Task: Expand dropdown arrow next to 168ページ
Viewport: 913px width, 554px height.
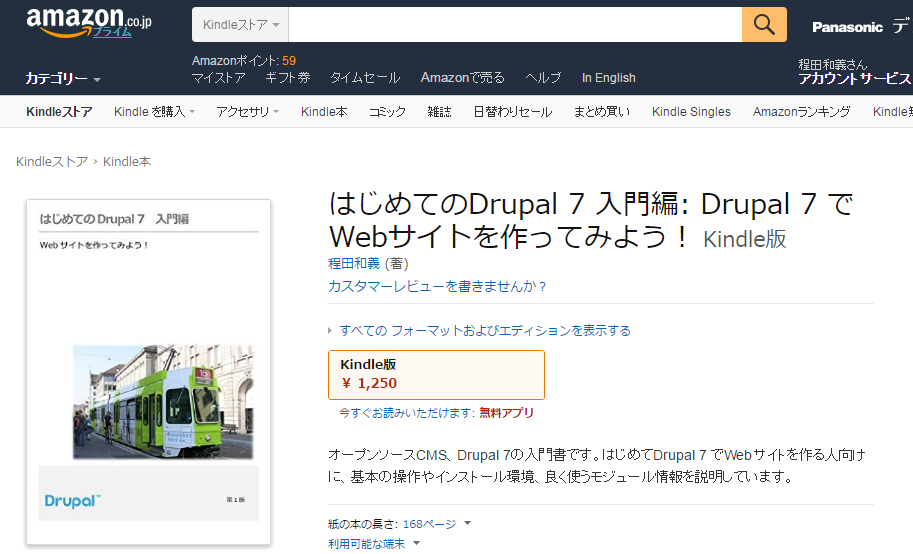Action: (x=467, y=523)
